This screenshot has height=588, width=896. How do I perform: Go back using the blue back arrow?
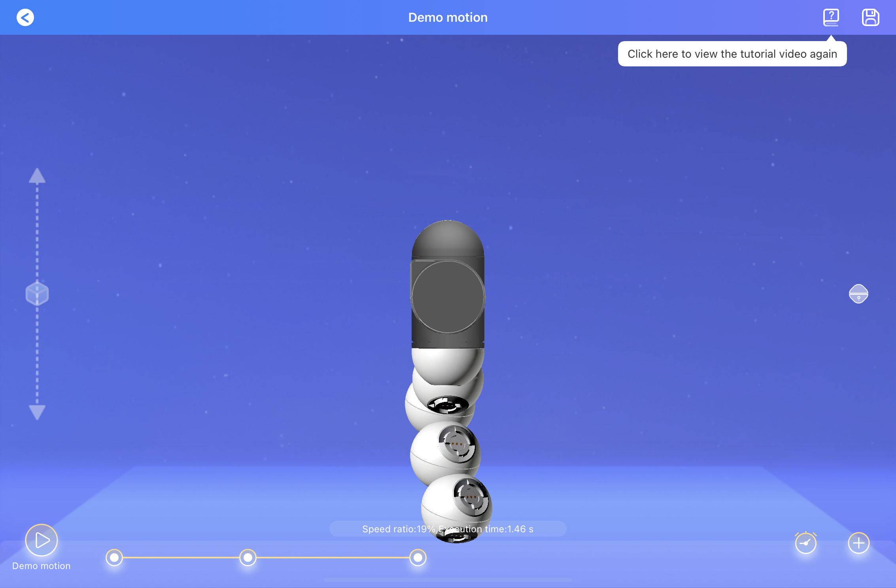coord(25,17)
